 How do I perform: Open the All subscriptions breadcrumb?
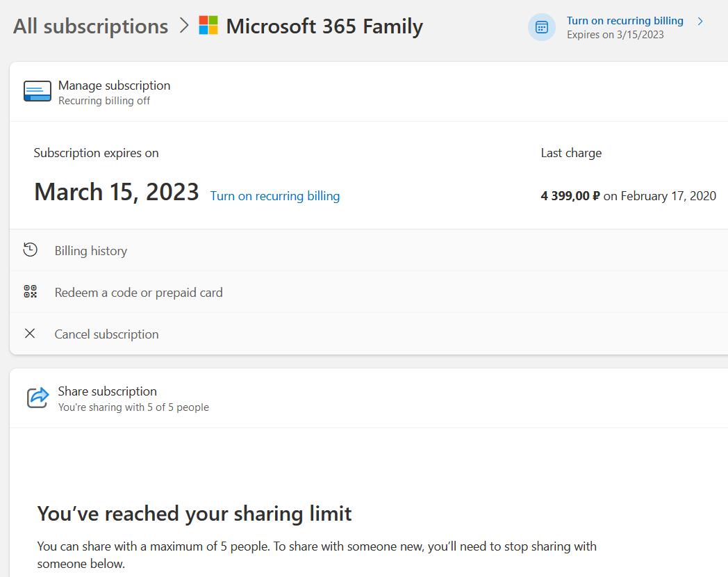[x=90, y=26]
